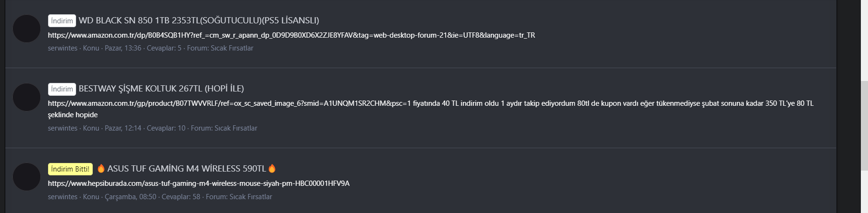Open avatar of WD BLACK SN 850 thread poster
868x213 pixels.
[26, 29]
